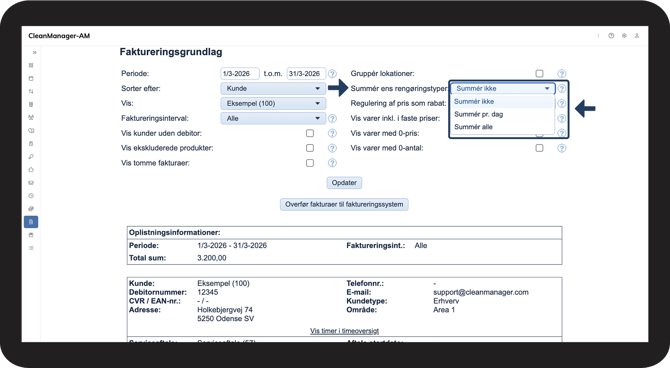Click the Område value Area 1

[x=444, y=310]
